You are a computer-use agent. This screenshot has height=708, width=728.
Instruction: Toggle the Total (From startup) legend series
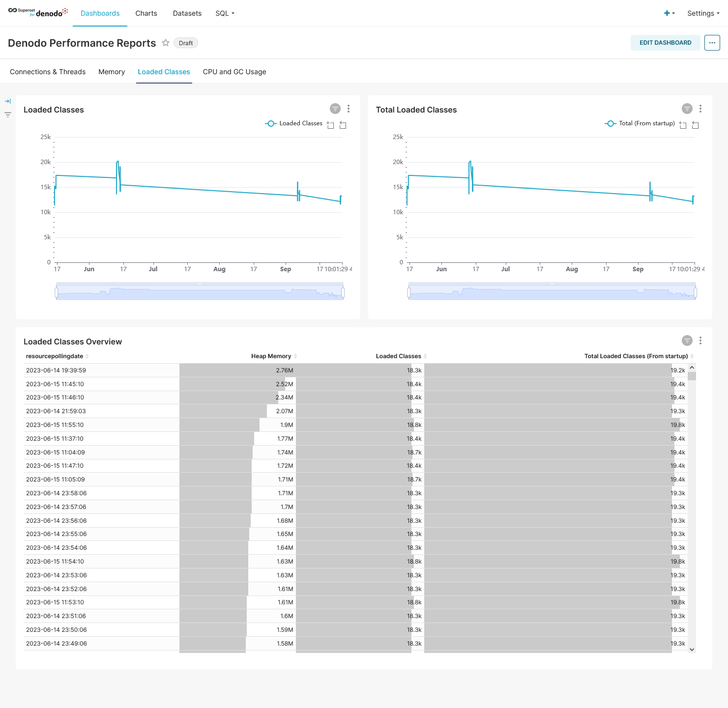(640, 123)
